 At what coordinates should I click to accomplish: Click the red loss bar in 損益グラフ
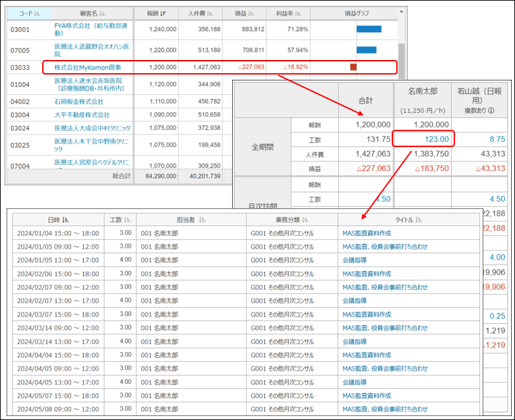click(x=353, y=67)
